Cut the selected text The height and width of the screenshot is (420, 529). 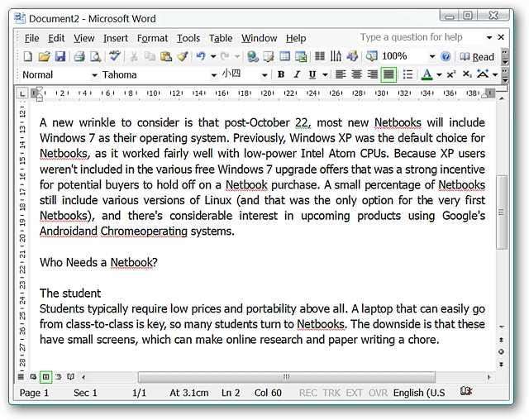tap(134, 56)
